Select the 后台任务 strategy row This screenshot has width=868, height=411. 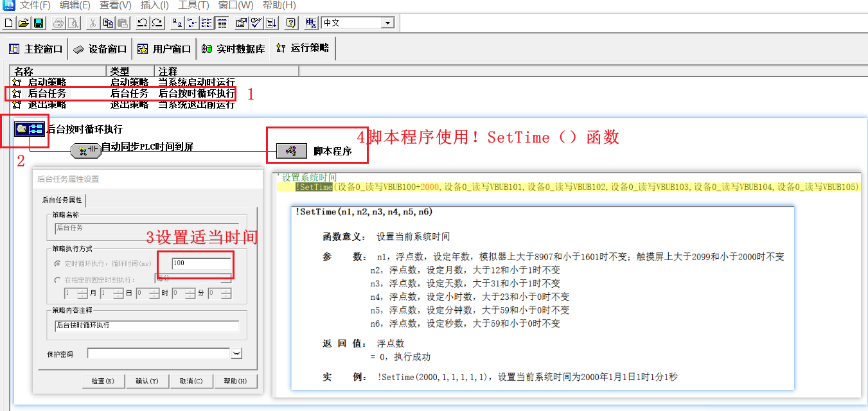(x=123, y=93)
